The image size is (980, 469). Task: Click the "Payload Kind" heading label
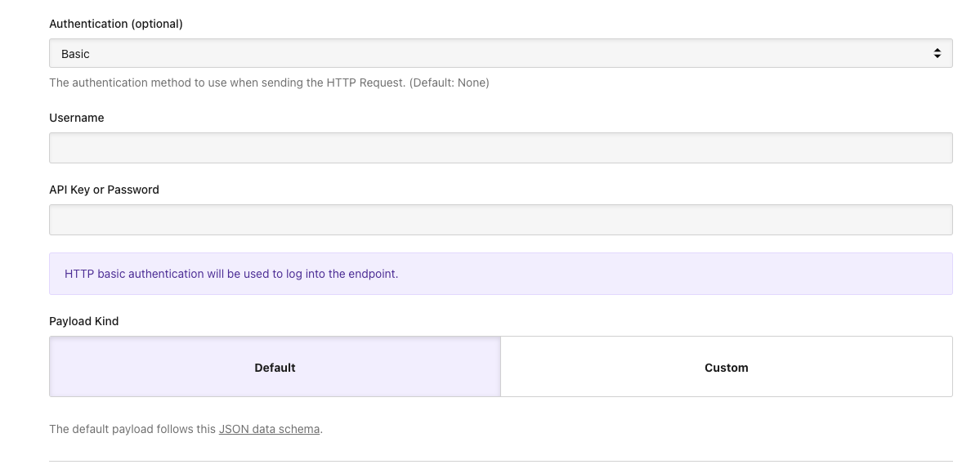click(84, 321)
